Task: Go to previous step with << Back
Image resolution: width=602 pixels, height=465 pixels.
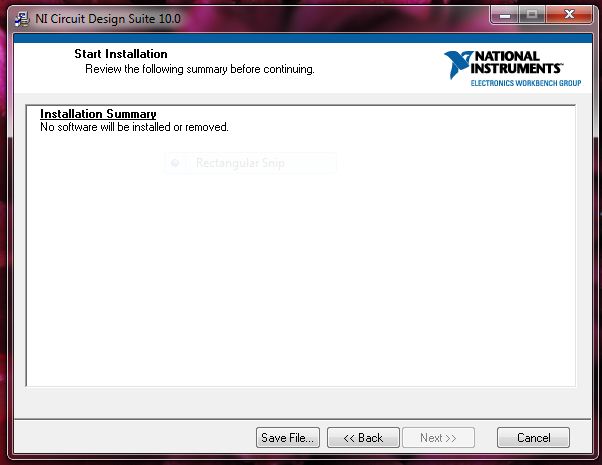Action: [363, 438]
